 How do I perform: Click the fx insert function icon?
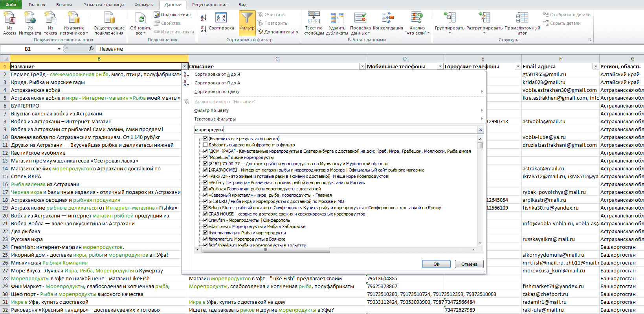pyautogui.click(x=91, y=49)
